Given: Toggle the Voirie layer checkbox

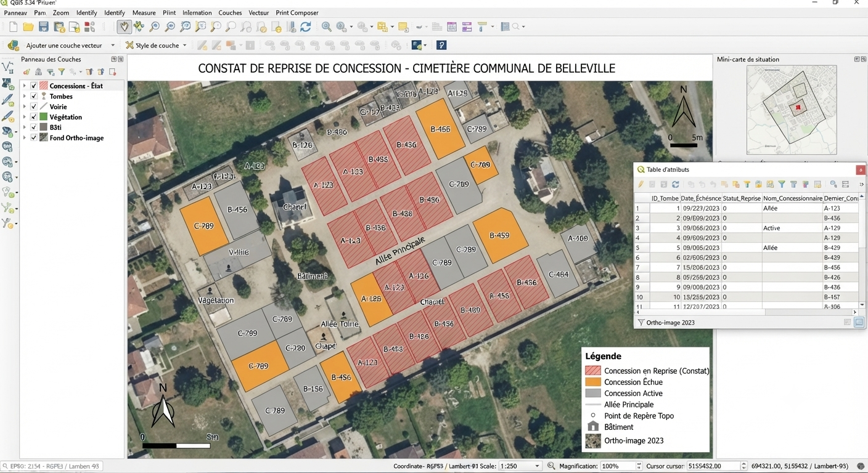Looking at the screenshot, I should pos(34,107).
